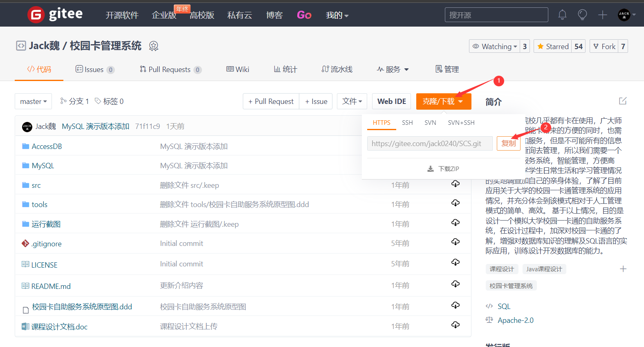Click the clone URL text field
Image resolution: width=644 pixels, height=347 pixels.
point(430,144)
